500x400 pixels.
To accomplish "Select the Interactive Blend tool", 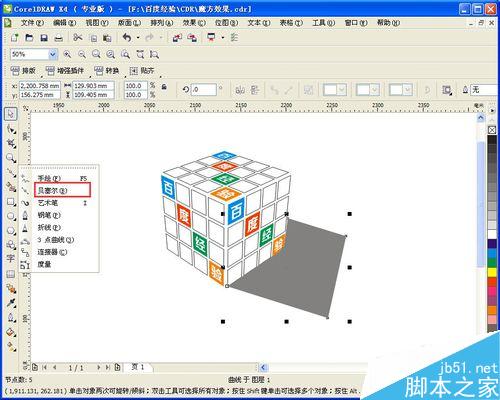I will pyautogui.click(x=11, y=289).
